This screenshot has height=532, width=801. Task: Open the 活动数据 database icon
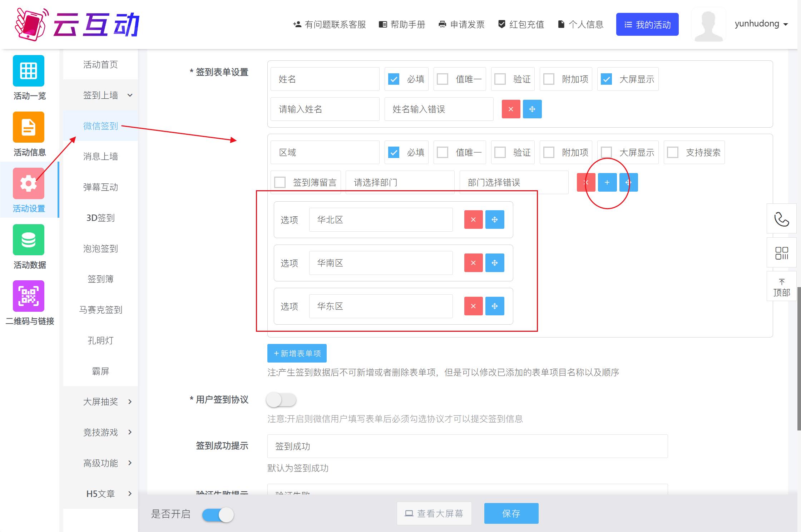click(x=29, y=240)
